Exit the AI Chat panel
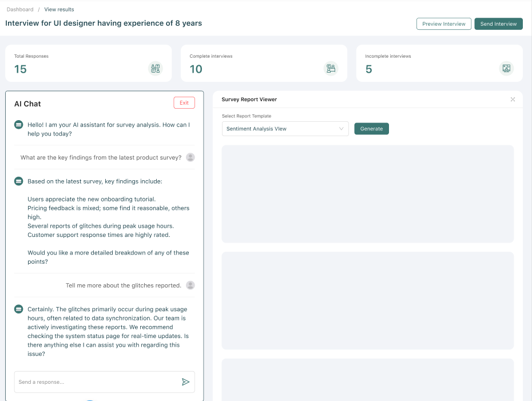The width and height of the screenshot is (532, 401). coord(184,102)
